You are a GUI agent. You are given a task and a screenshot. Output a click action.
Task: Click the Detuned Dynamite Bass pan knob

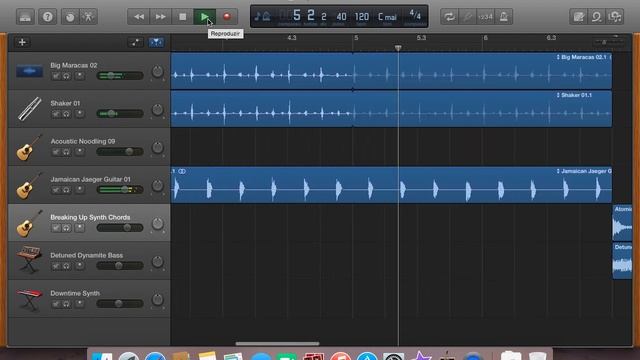click(x=157, y=261)
